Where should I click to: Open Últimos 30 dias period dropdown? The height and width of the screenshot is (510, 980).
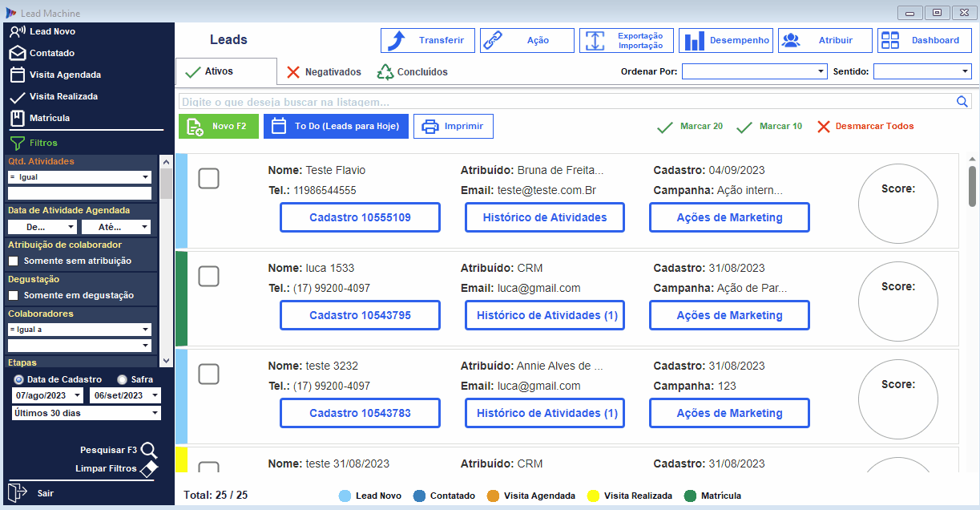point(87,413)
